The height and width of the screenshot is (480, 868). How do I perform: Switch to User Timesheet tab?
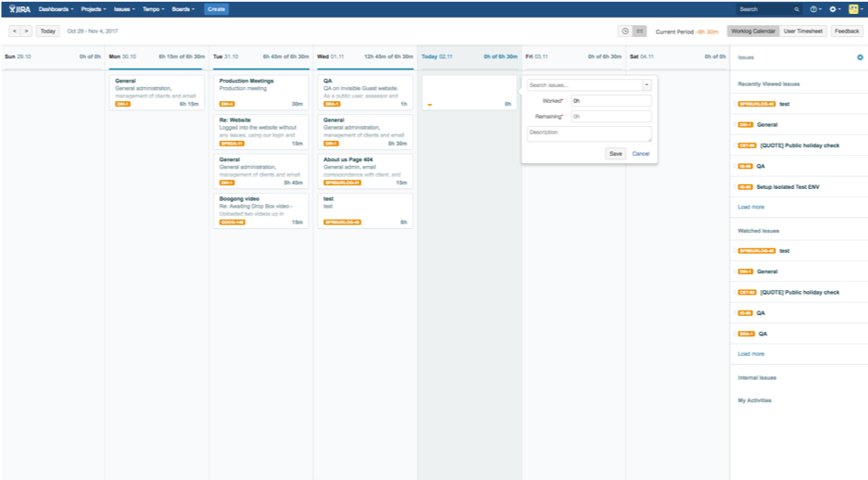803,31
